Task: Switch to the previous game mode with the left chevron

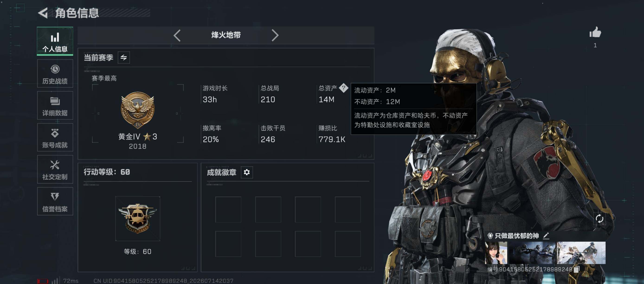Action: click(177, 35)
